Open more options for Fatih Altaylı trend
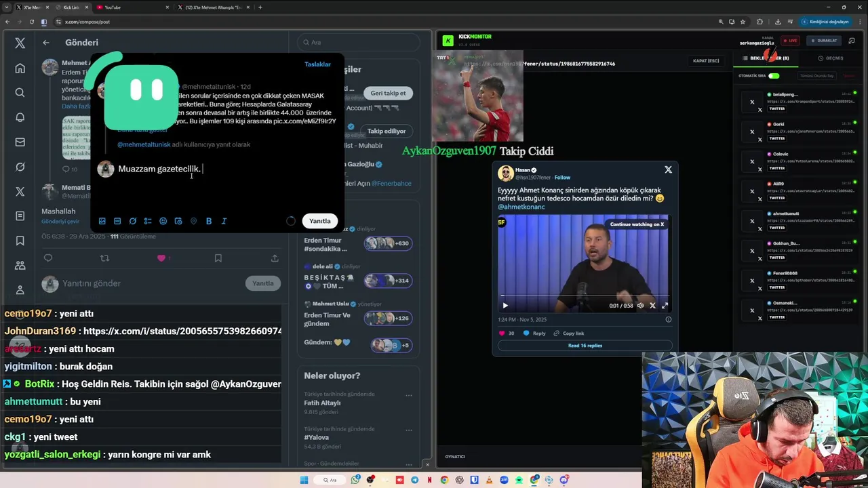Image resolution: width=868 pixels, height=488 pixels. [x=409, y=395]
